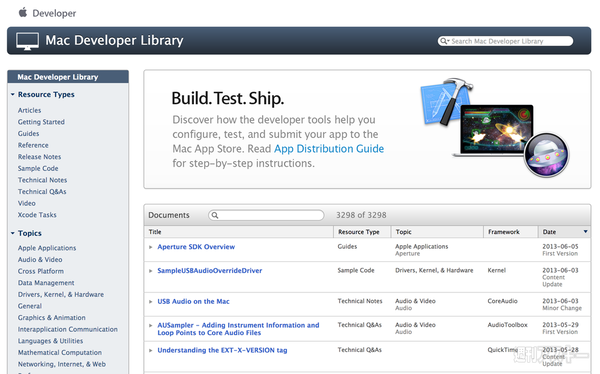The image size is (600, 374).
Task: Expand the Aperture SDK Overview row
Action: 151,247
